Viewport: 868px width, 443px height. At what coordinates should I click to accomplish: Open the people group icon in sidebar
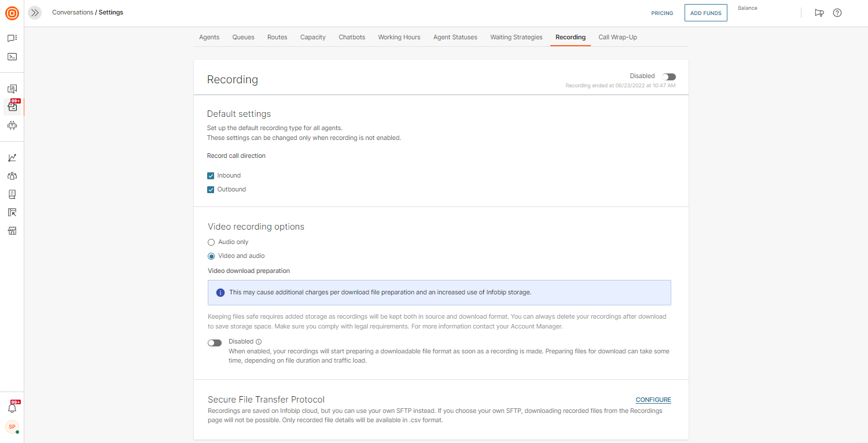[12, 176]
